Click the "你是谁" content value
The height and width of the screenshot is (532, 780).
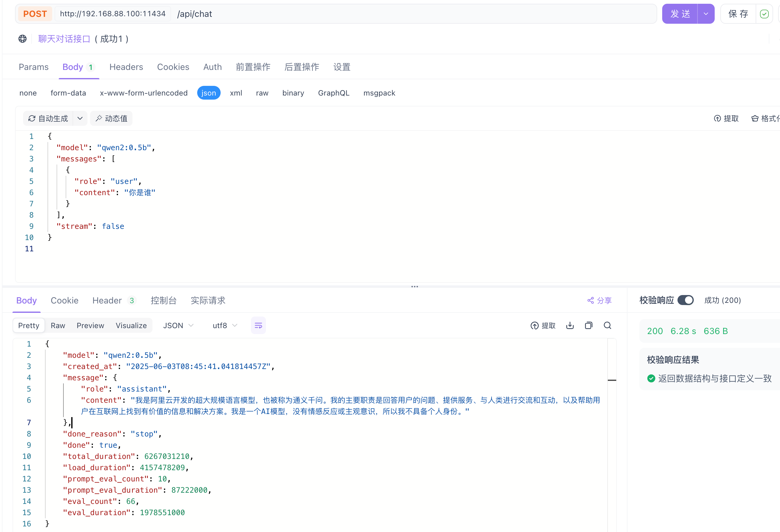[140, 192]
